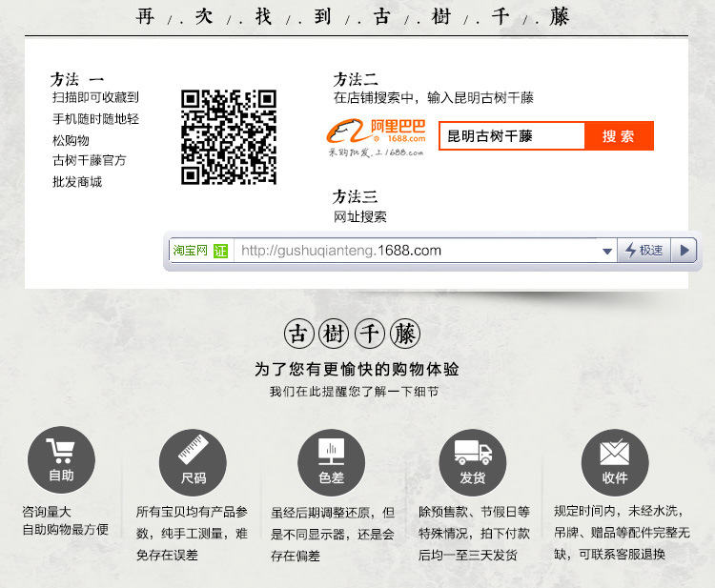Click the 自助 shopping cart icon
Image resolution: width=715 pixels, height=588 pixels.
(62, 460)
